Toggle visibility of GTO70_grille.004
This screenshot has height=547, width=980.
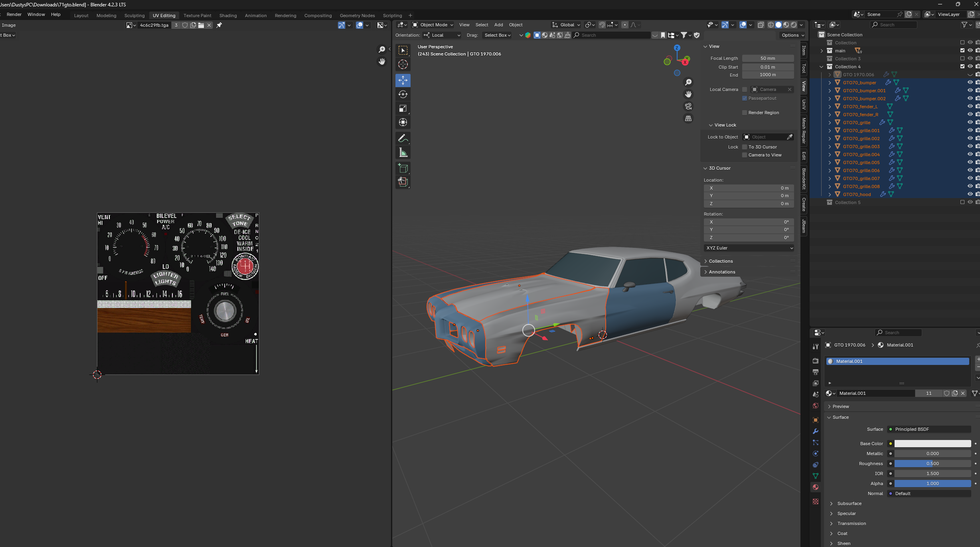coord(970,154)
